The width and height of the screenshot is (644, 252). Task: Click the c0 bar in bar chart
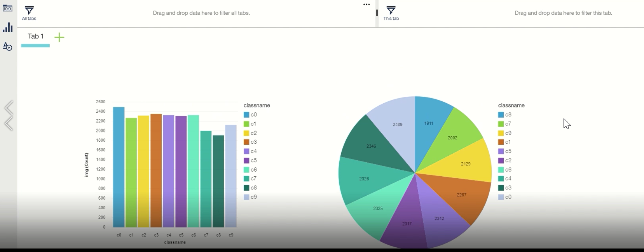pyautogui.click(x=119, y=167)
